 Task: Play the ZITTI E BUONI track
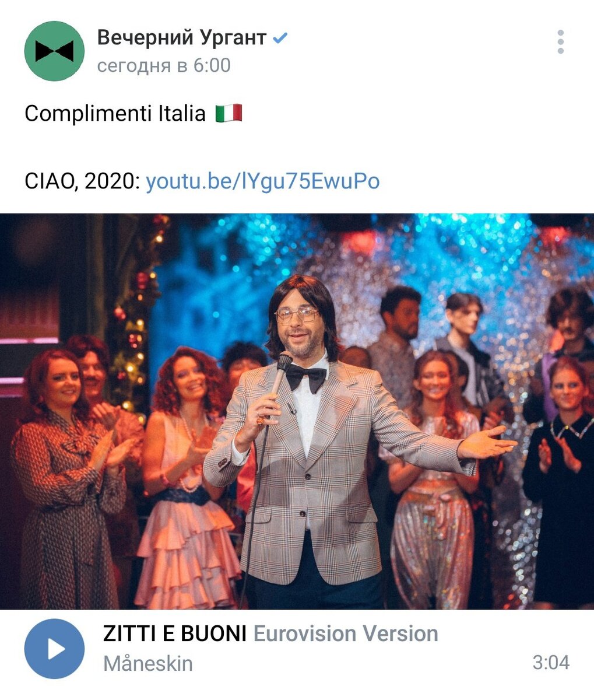point(54,649)
